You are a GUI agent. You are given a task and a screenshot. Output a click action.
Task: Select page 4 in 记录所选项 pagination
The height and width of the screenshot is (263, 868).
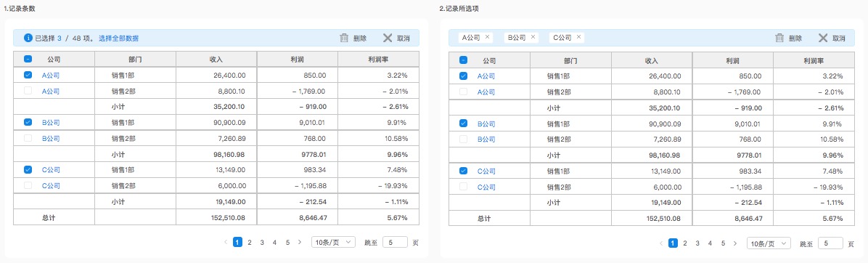coord(711,243)
